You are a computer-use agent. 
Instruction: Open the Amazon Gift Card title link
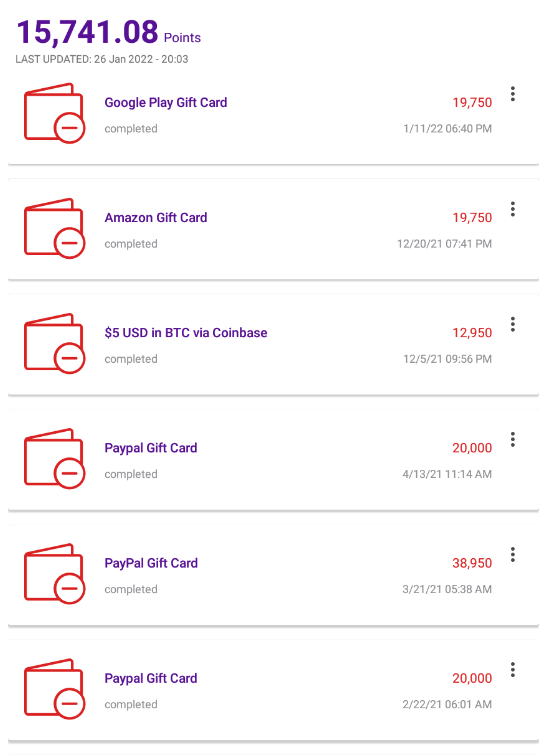tap(156, 218)
